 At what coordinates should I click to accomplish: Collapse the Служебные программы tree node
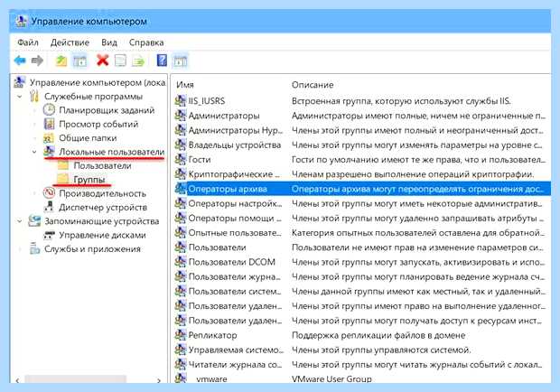pos(20,97)
